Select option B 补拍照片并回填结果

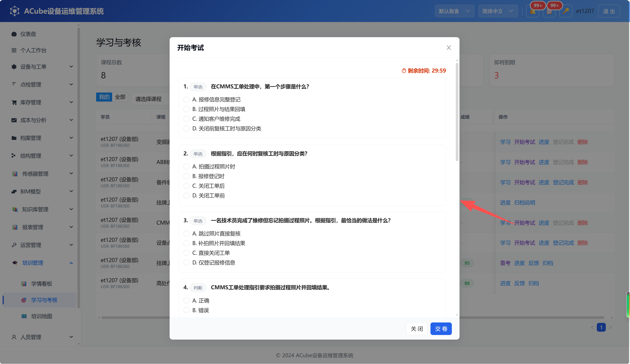(187, 243)
